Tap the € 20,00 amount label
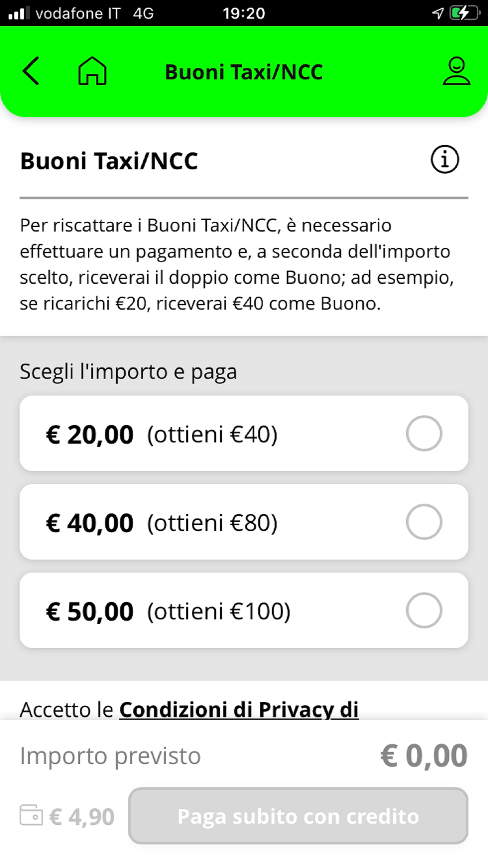488x868 pixels. pos(90,435)
